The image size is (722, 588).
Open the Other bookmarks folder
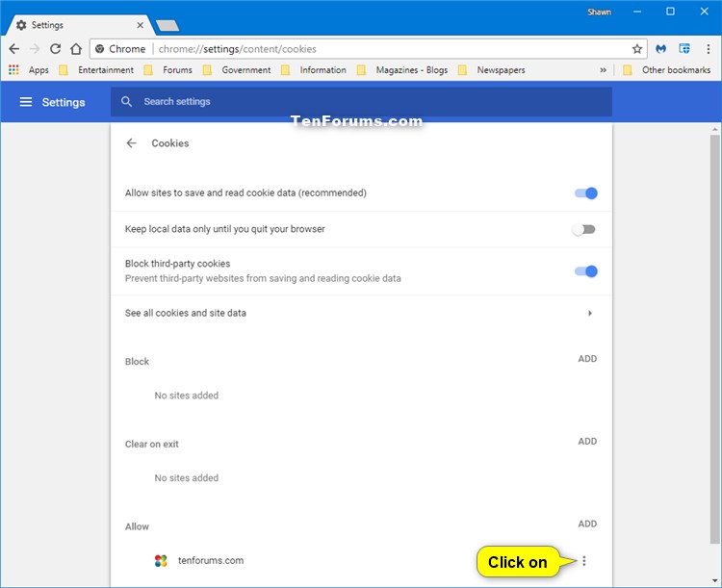tap(667, 70)
